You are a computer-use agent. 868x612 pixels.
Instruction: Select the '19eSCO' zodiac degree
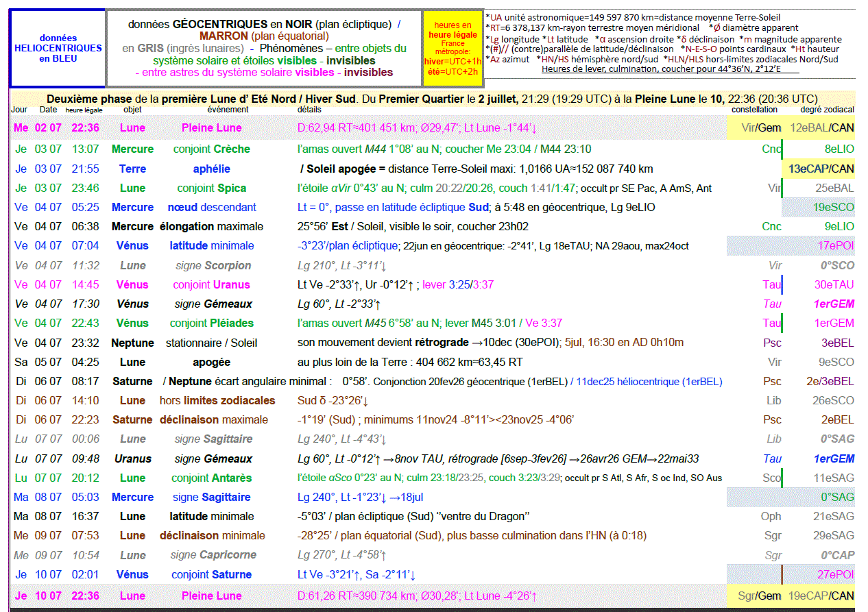pyautogui.click(x=834, y=207)
